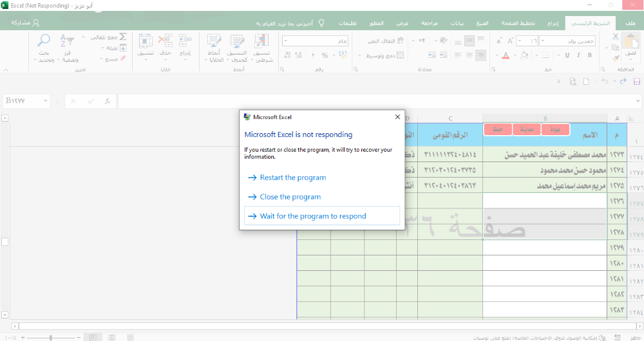The image size is (644, 341).
Task: Click the Insert cells icon (إدراج)
Action: (185, 41)
